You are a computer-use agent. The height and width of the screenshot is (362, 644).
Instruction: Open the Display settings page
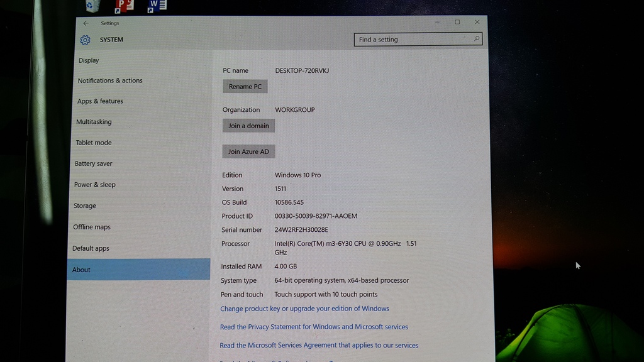pyautogui.click(x=89, y=60)
